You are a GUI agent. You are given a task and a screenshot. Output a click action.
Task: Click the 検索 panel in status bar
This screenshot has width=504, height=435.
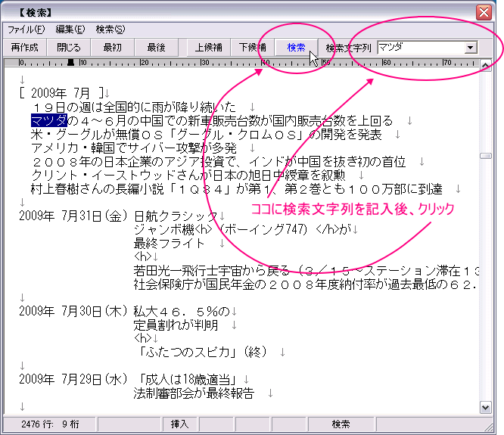[x=341, y=424]
